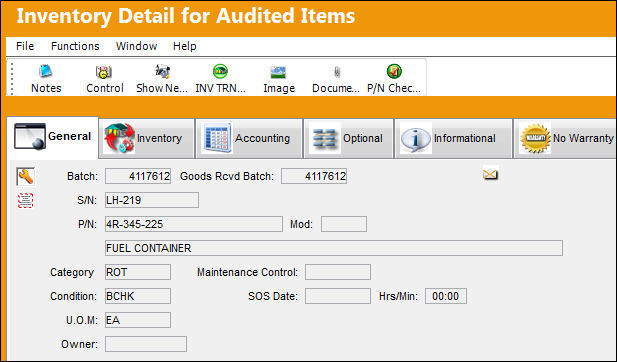Click the FUEL CONTAINER description field
The image size is (617, 362).
pyautogui.click(x=334, y=248)
